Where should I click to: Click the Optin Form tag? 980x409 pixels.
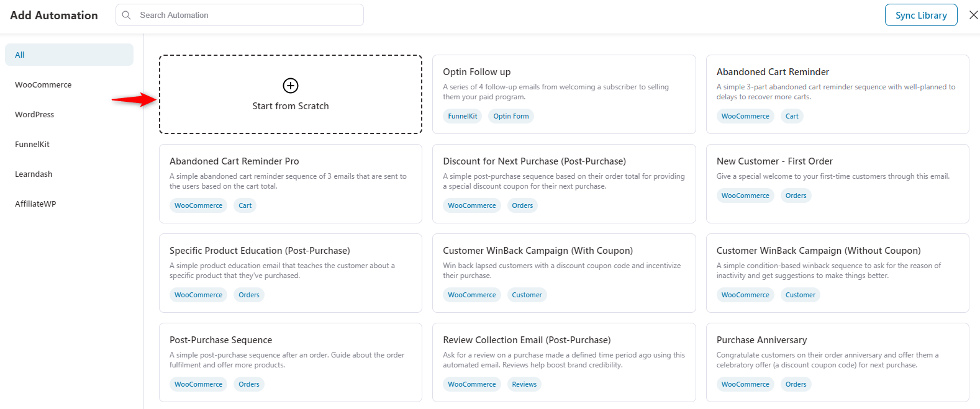click(511, 116)
